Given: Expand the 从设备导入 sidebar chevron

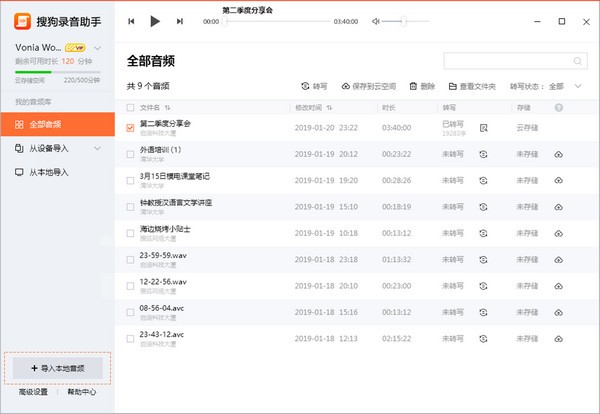Looking at the screenshot, I should pyautogui.click(x=98, y=148).
